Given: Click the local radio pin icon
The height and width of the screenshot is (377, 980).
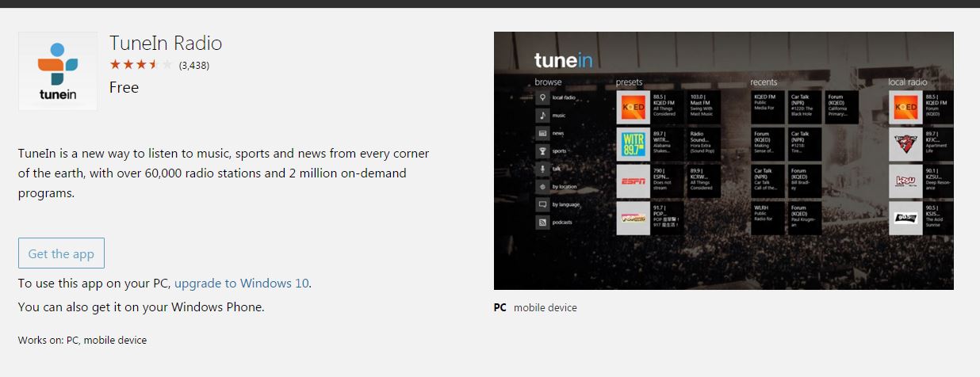Looking at the screenshot, I should [542, 97].
